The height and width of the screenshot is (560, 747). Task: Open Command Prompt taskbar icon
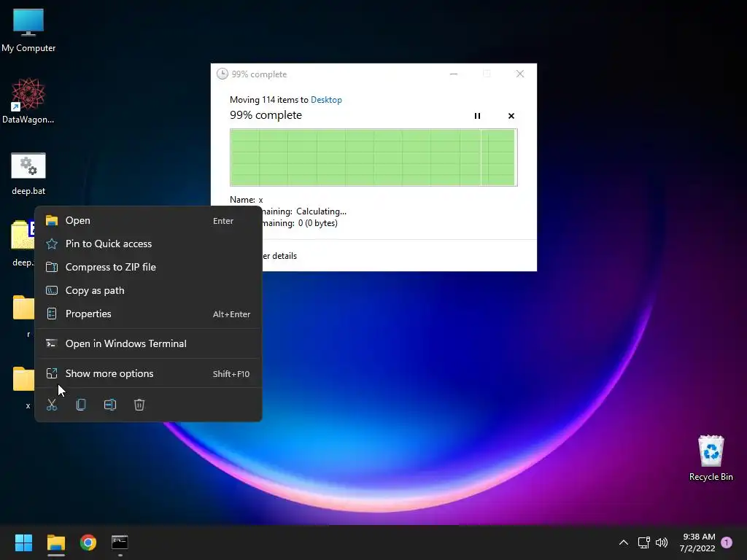pos(120,542)
